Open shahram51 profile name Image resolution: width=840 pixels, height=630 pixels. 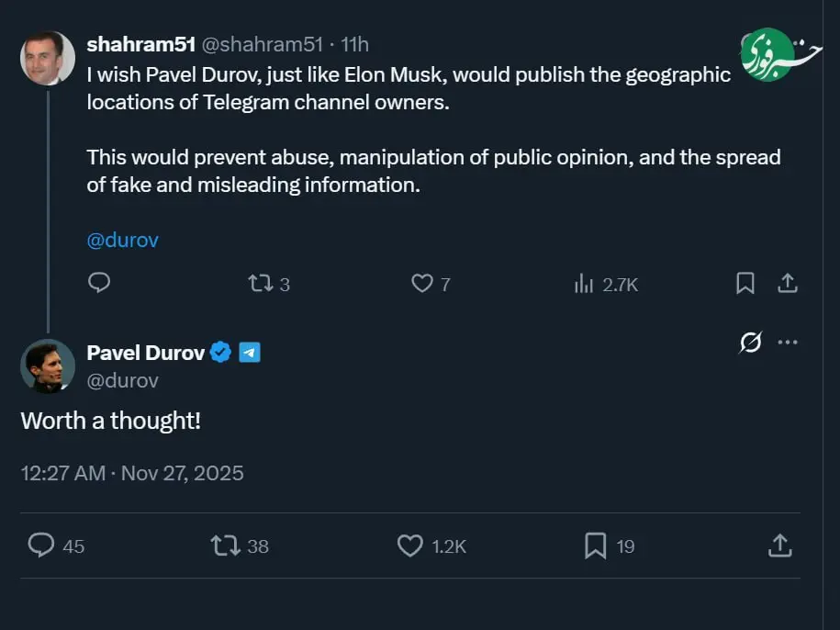pyautogui.click(x=140, y=44)
